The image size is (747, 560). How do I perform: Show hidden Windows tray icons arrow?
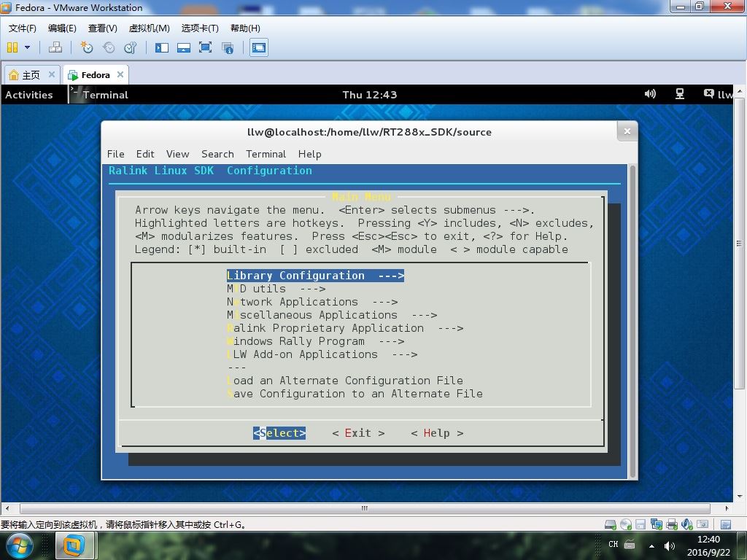click(x=651, y=545)
